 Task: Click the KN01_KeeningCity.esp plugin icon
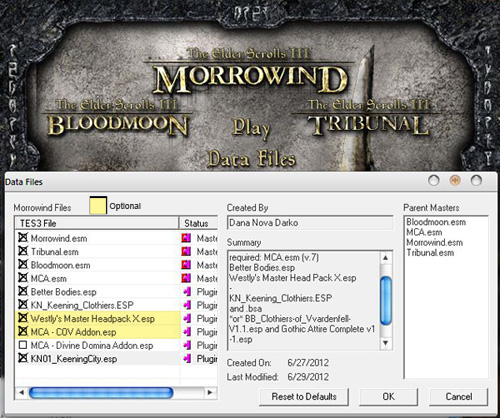point(187,359)
